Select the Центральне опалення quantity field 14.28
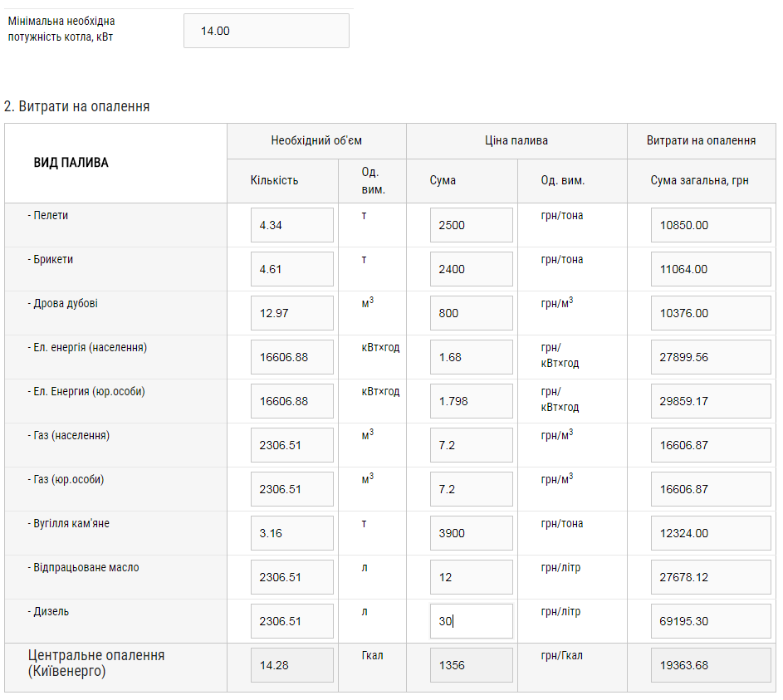783x700 pixels. (x=291, y=665)
